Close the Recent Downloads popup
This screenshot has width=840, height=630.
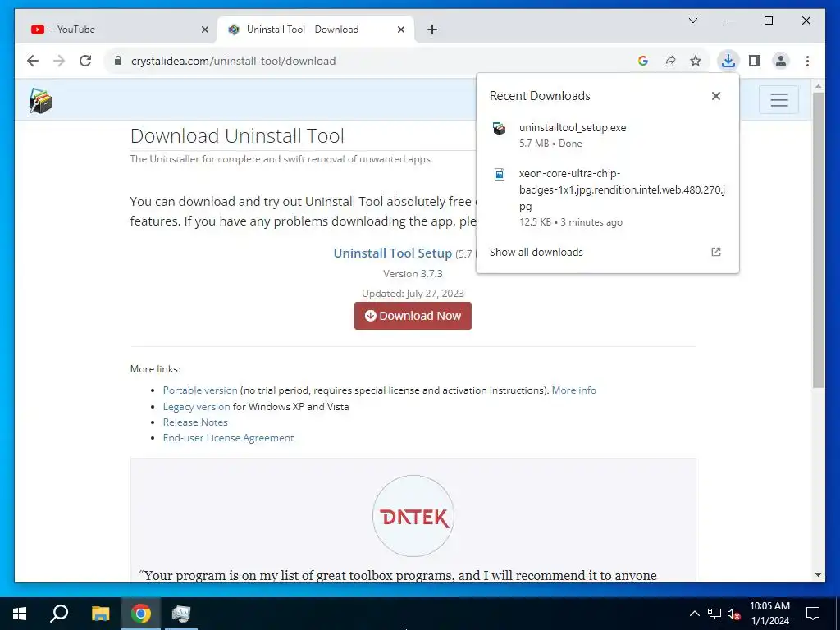tap(715, 96)
